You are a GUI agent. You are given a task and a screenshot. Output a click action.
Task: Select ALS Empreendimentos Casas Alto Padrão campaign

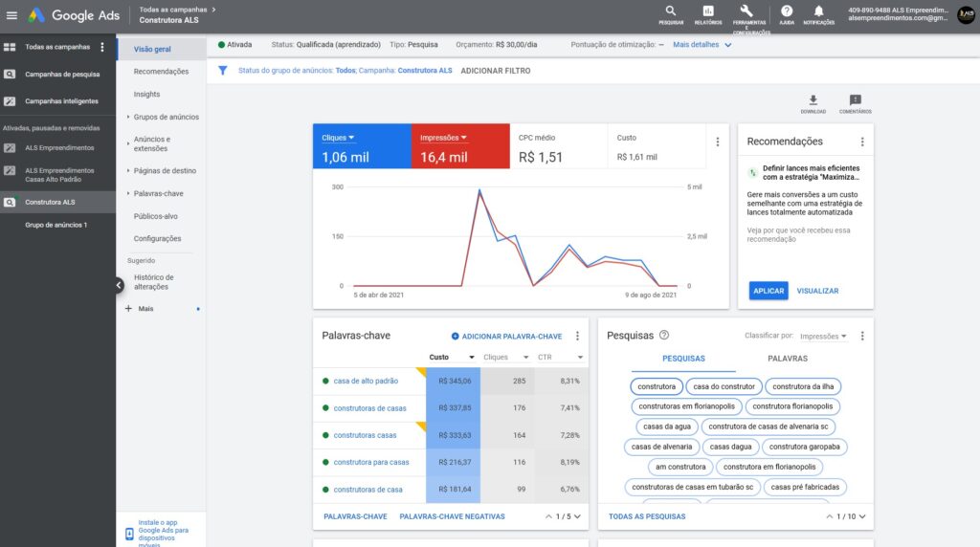(57, 175)
